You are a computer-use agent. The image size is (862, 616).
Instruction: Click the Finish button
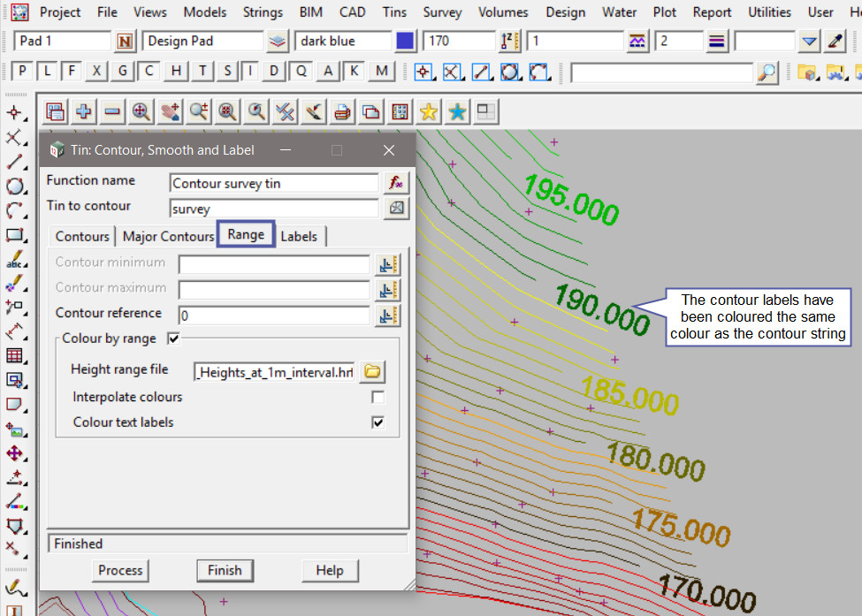[x=225, y=570]
